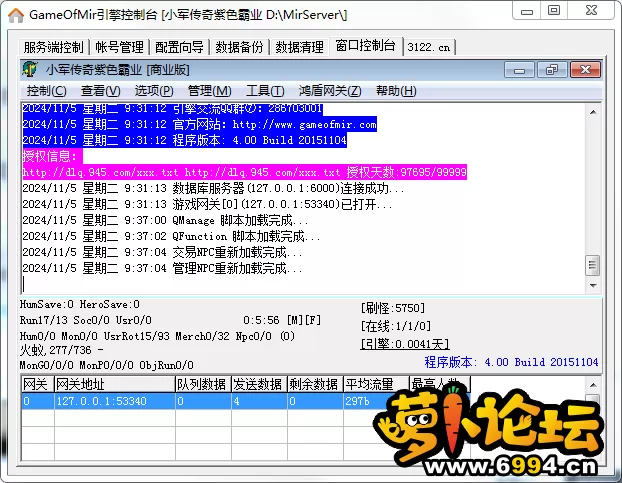This screenshot has width=622, height=483.
Task: Open the 3122.cn tab
Action: tap(429, 47)
